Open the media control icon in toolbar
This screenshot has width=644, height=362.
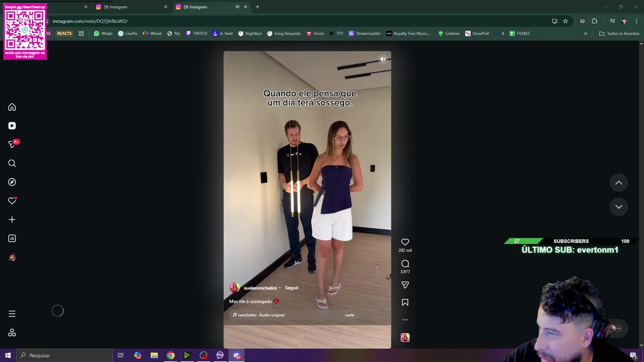(x=612, y=21)
